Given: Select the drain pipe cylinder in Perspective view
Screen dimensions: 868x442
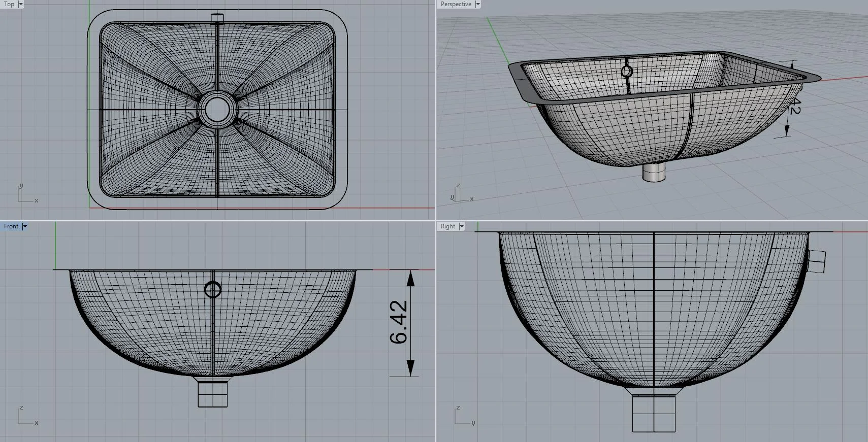Looking at the screenshot, I should (654, 172).
